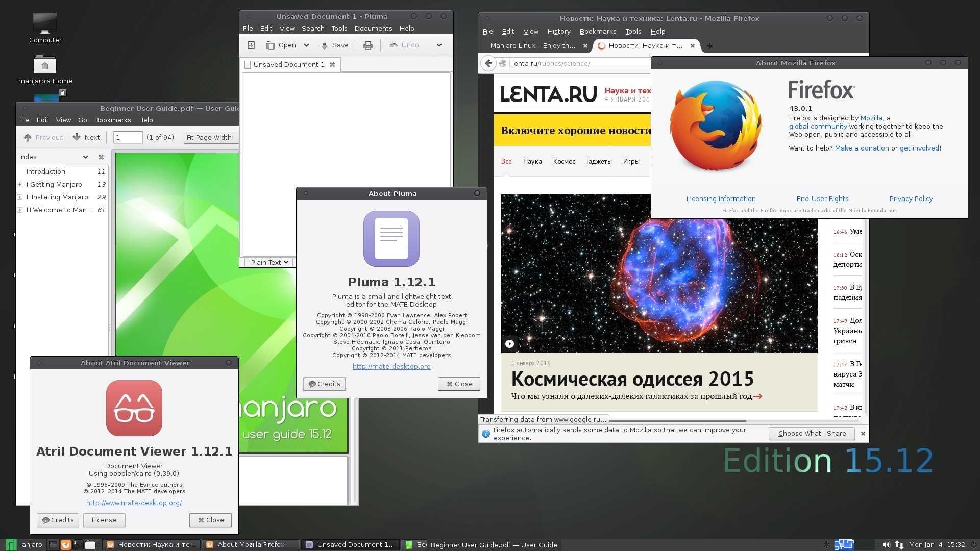980x551 pixels.
Task: Open Computer desktop icon
Action: tap(45, 28)
